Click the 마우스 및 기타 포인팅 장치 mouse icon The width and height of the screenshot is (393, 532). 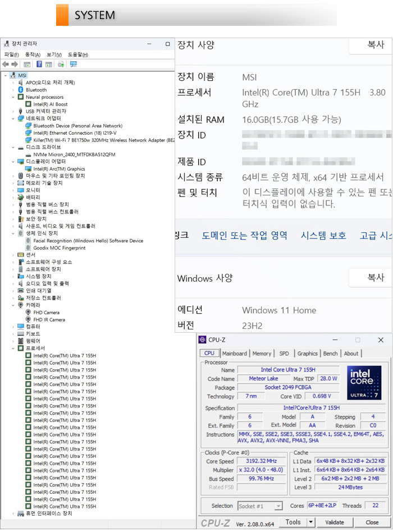(x=20, y=176)
